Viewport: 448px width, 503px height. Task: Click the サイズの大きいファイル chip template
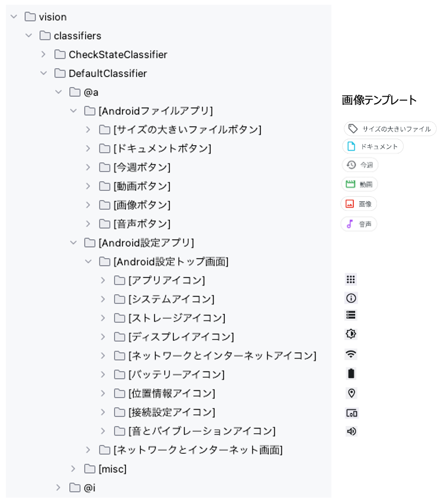click(x=389, y=129)
